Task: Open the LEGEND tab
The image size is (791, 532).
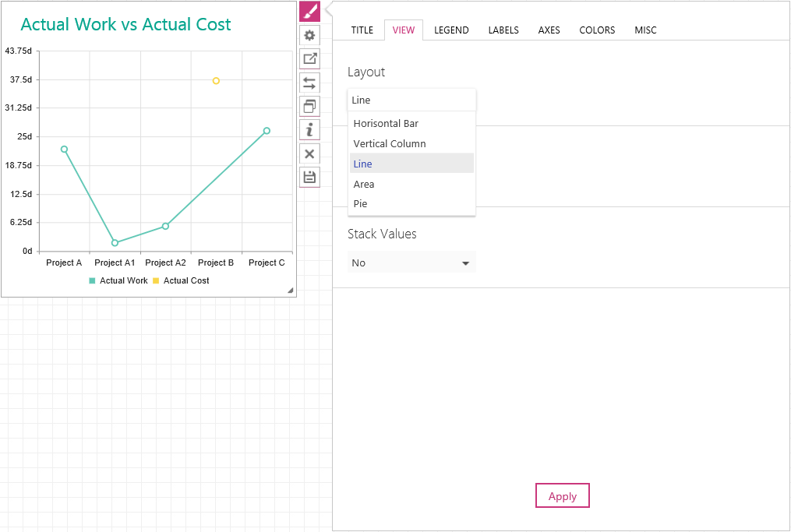Action: click(451, 30)
